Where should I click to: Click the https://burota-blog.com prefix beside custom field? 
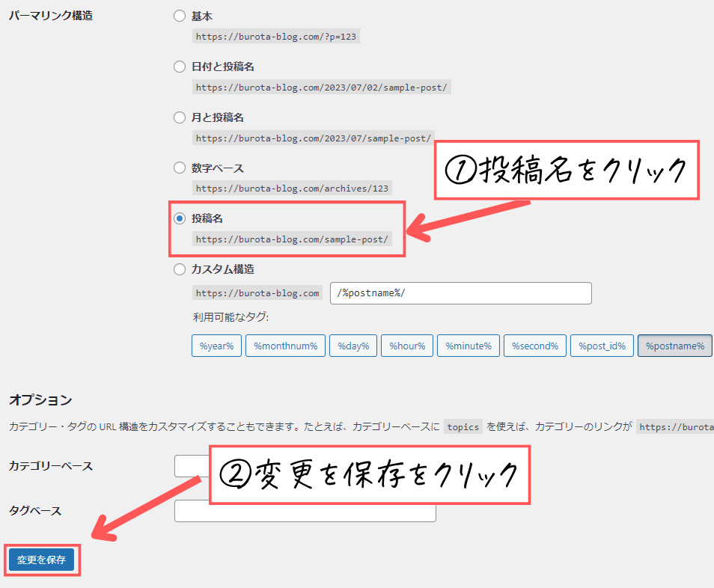pyautogui.click(x=257, y=293)
